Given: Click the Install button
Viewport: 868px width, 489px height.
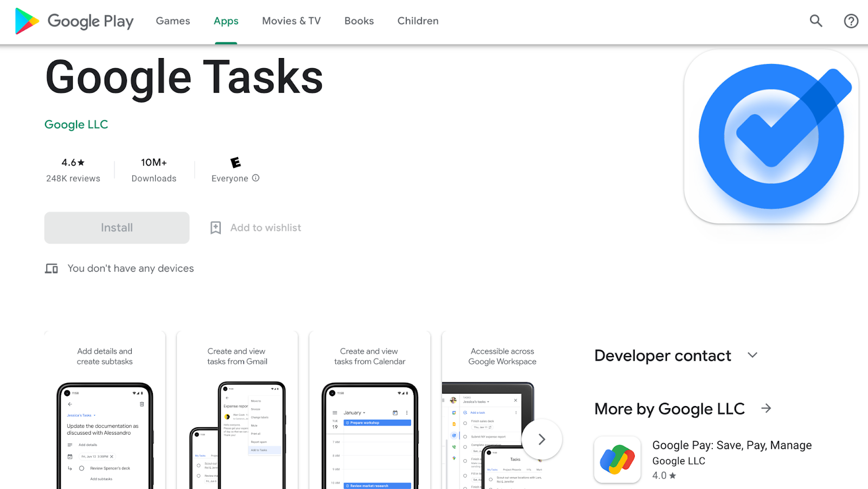Looking at the screenshot, I should 116,227.
